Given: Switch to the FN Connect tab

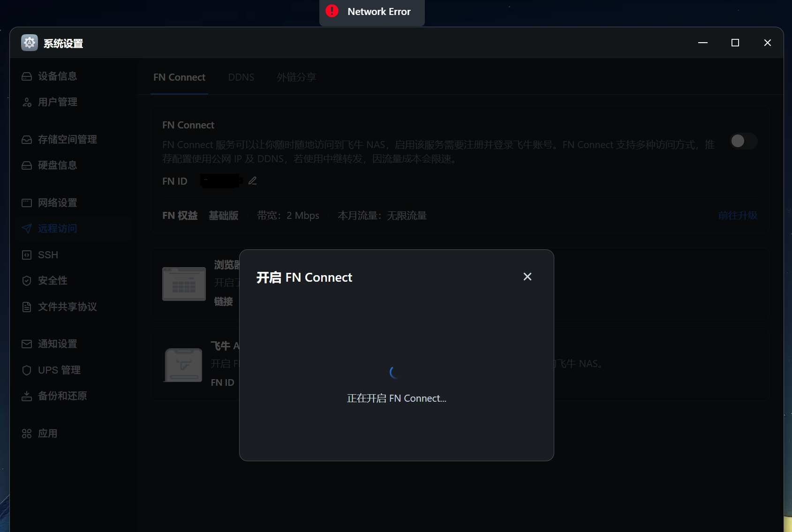Looking at the screenshot, I should point(179,77).
